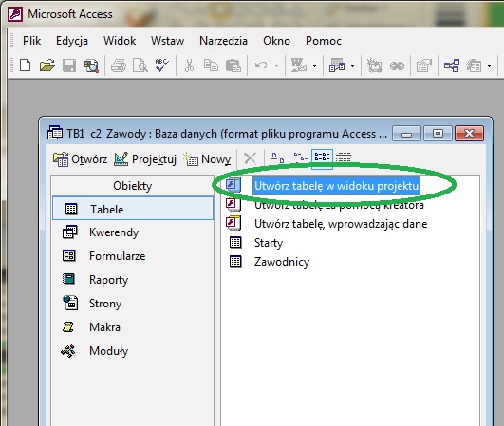The image size is (504, 426).
Task: Open the Widok menu
Action: pos(120,41)
